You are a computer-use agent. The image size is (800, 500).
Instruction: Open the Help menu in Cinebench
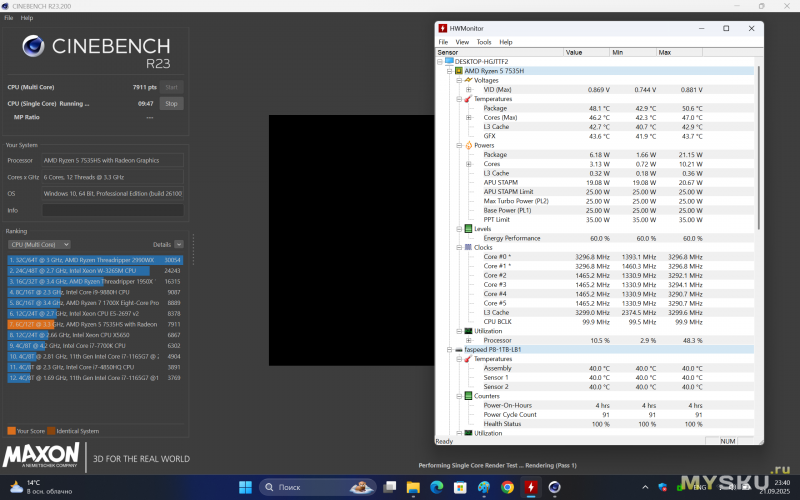coord(27,18)
